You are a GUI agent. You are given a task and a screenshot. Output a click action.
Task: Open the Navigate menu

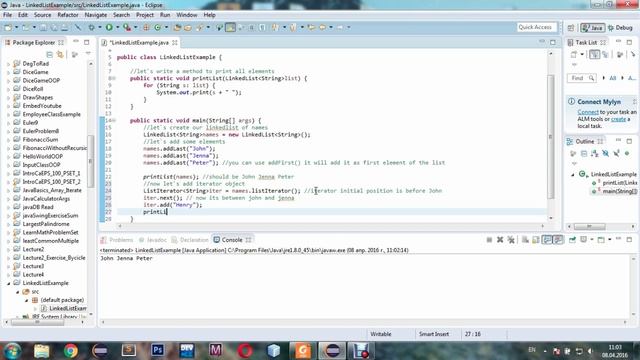point(96,15)
